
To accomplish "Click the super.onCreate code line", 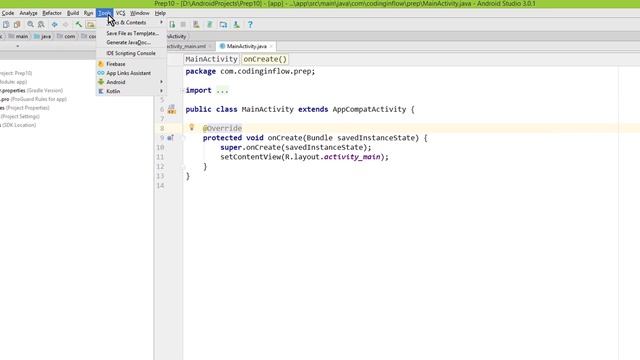I will pos(296,147).
